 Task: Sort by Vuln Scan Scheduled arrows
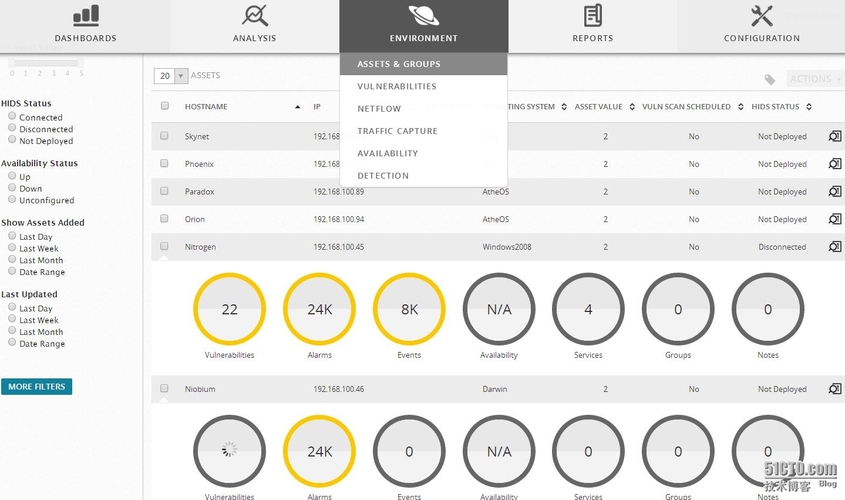[741, 107]
